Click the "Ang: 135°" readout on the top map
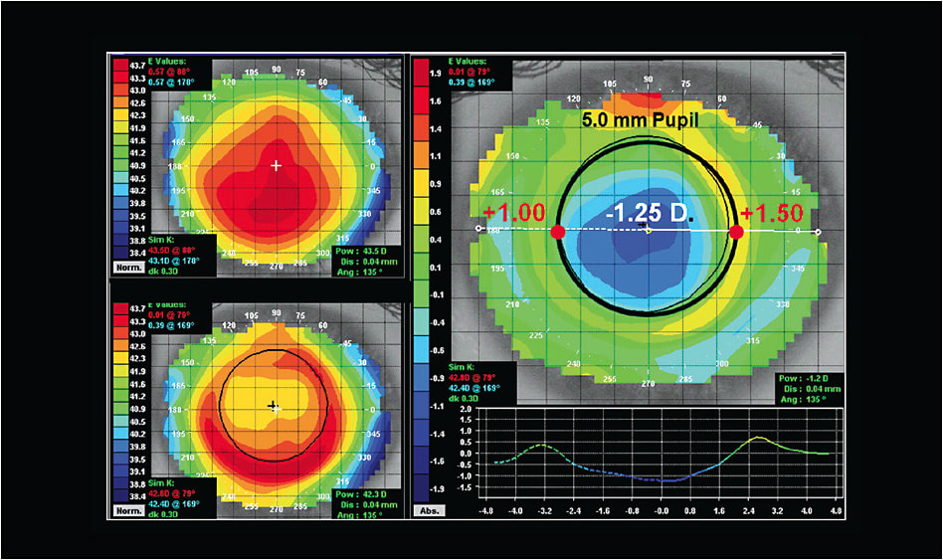 point(360,272)
